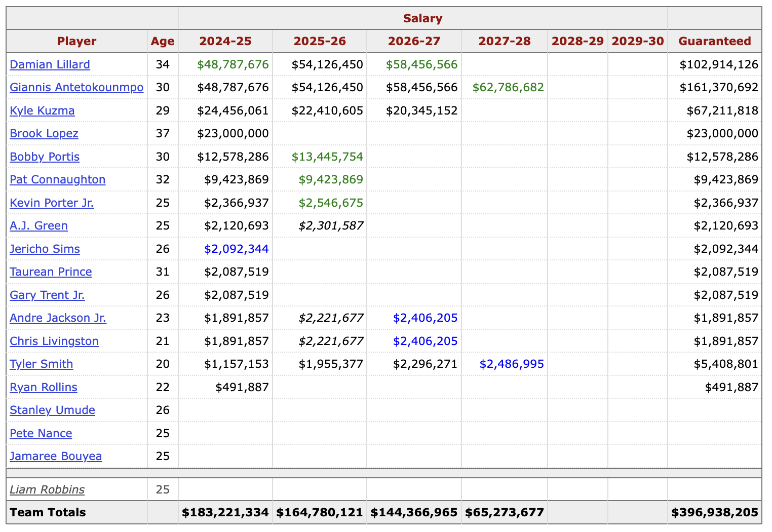Click Giannis's $161,370,692 guaranteed amount
This screenshot has width=772, height=532.
pos(719,87)
